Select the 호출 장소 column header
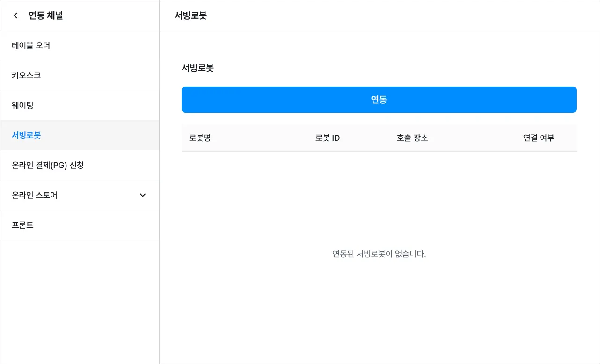The image size is (600, 364). [x=412, y=138]
